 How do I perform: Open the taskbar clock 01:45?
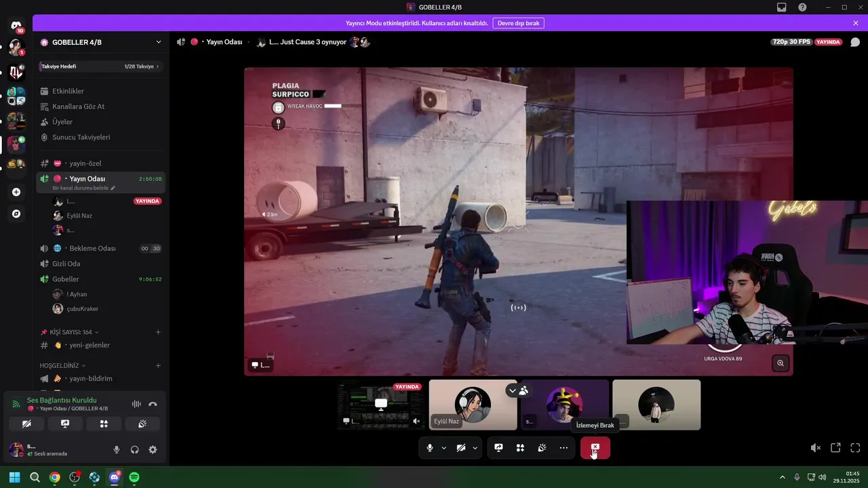(848, 477)
